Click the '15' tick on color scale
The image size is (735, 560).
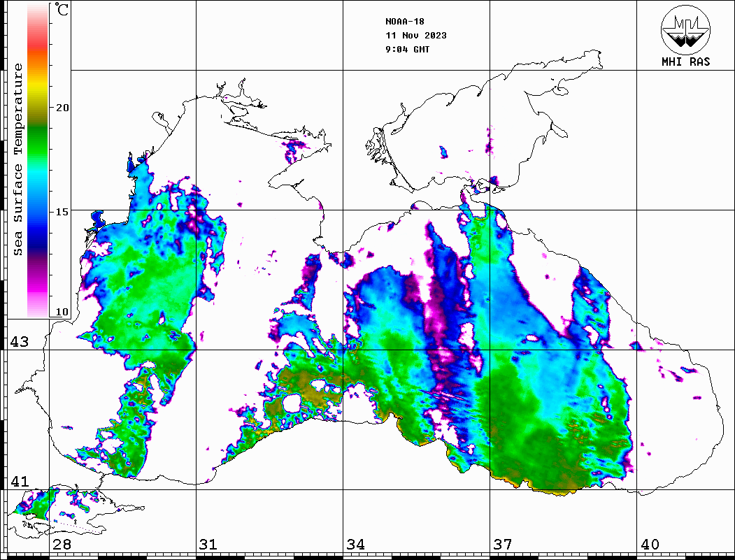[62, 212]
